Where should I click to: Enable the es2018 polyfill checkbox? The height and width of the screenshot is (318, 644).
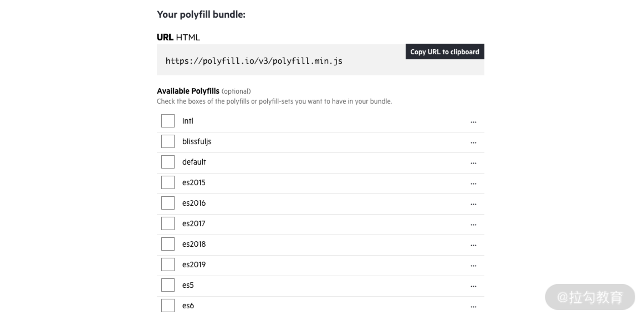coord(168,244)
